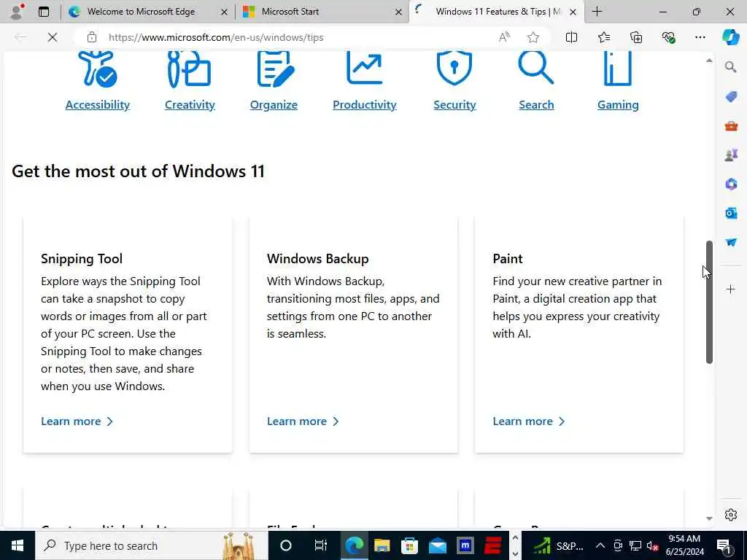Screen dimensions: 747x560
Task: Open a new browser tab
Action: 597,12
